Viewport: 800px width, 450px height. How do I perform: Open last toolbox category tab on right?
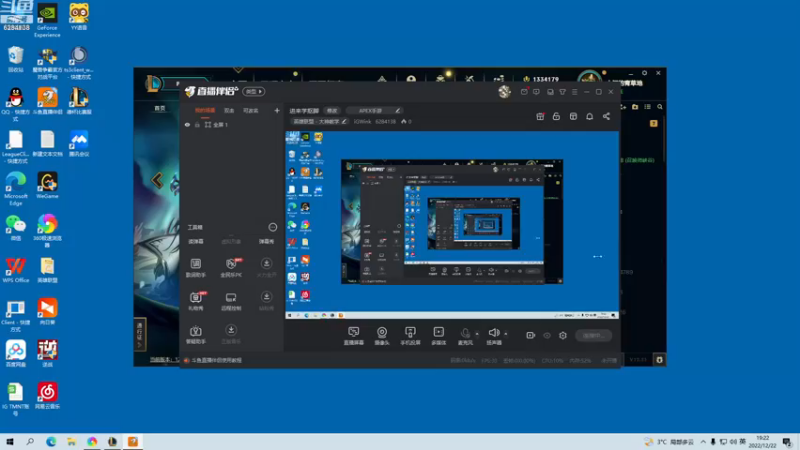coord(266,241)
